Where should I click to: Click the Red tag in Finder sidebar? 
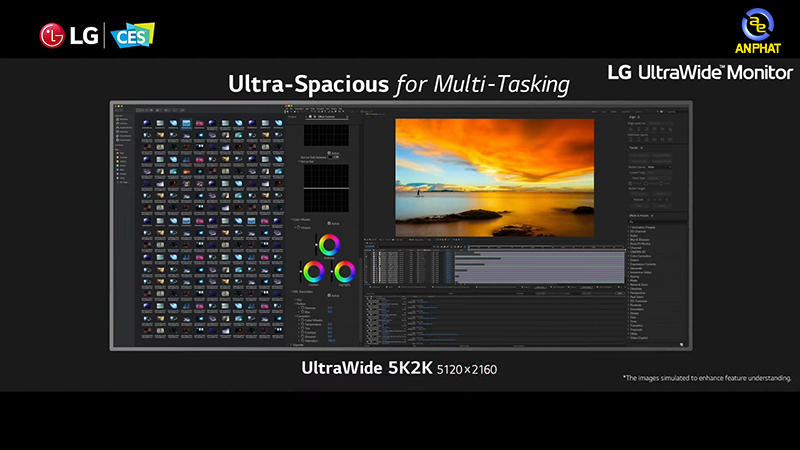coord(121,153)
